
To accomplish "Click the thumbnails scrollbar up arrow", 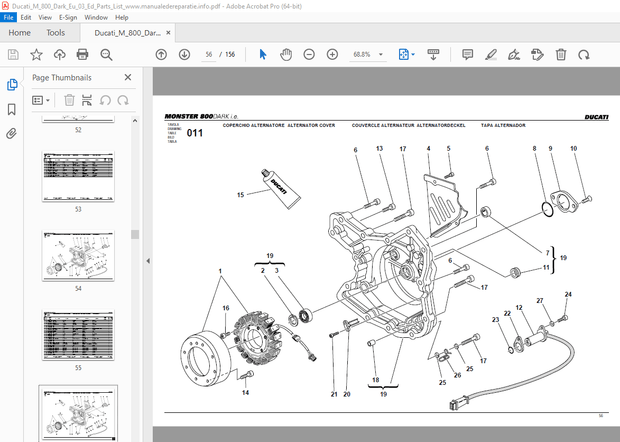I will click(135, 121).
